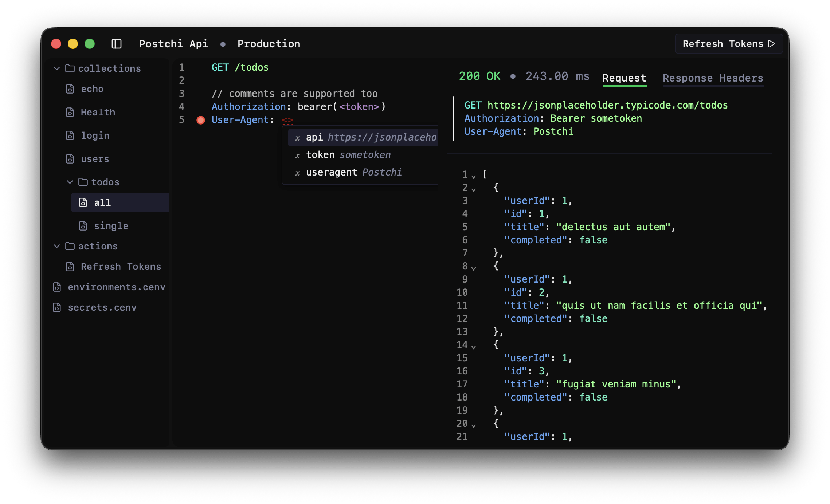
Task: Click the echo request file icon
Action: [70, 89]
